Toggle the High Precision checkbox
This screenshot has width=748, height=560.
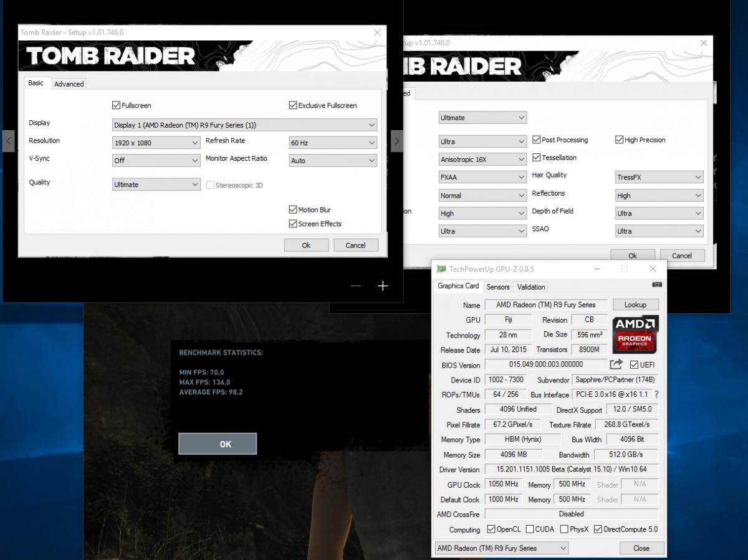(x=620, y=140)
